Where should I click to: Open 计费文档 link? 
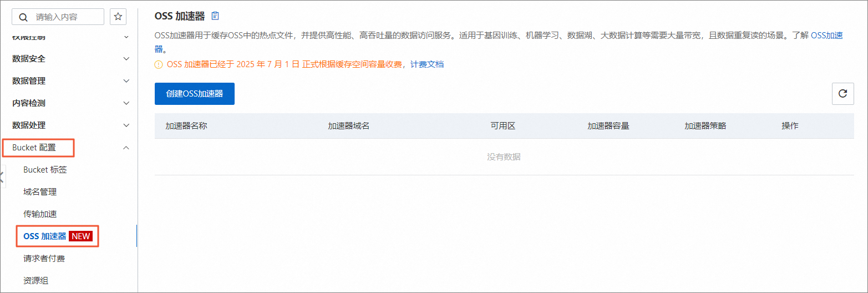click(x=427, y=64)
